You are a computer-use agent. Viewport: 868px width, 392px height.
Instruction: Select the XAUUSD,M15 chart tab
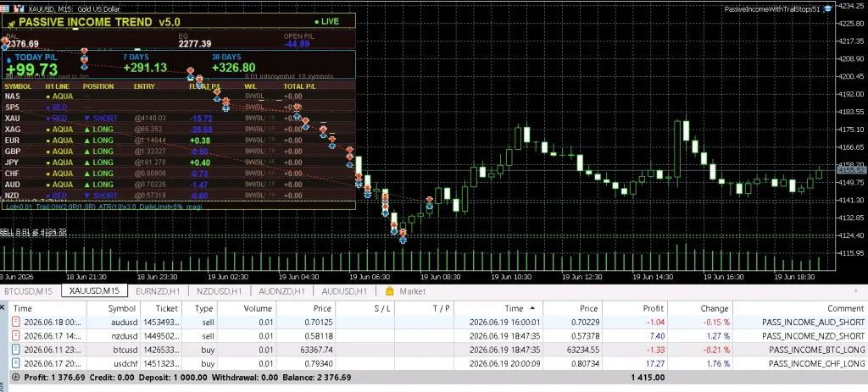click(x=94, y=290)
